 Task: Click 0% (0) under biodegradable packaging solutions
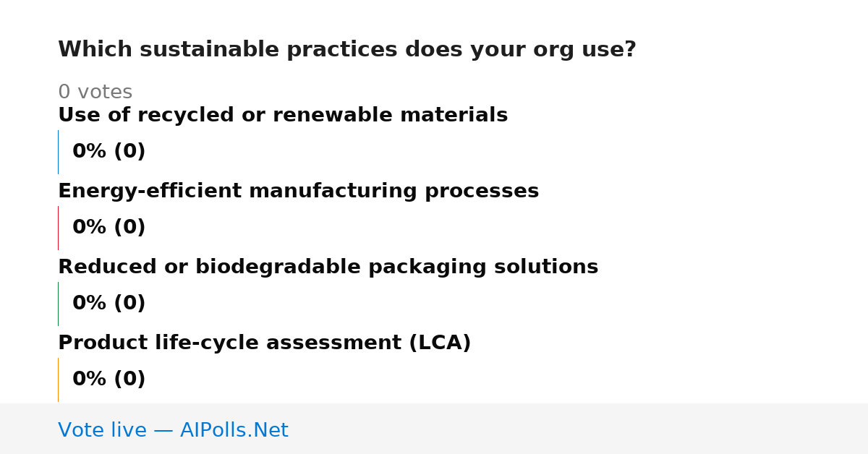[x=109, y=304]
